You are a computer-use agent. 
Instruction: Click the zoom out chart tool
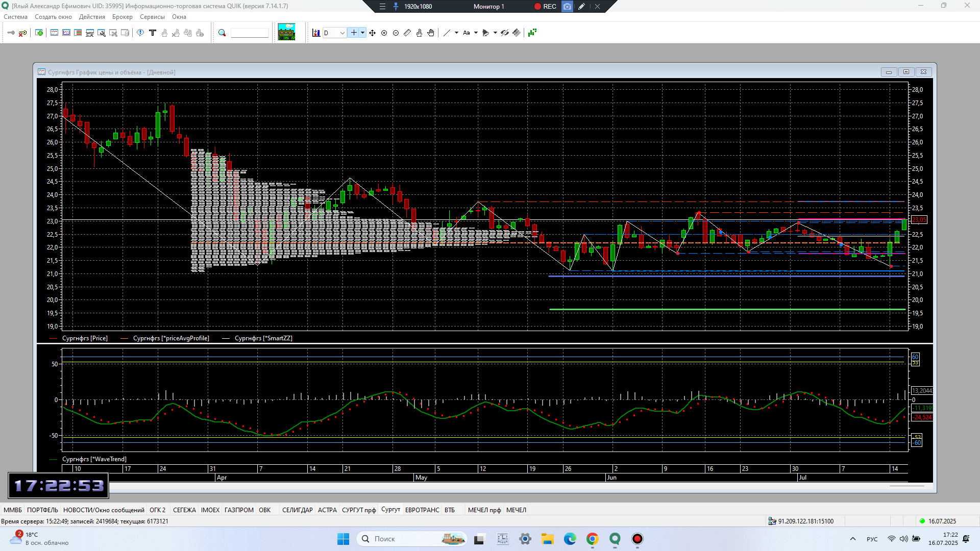[396, 33]
